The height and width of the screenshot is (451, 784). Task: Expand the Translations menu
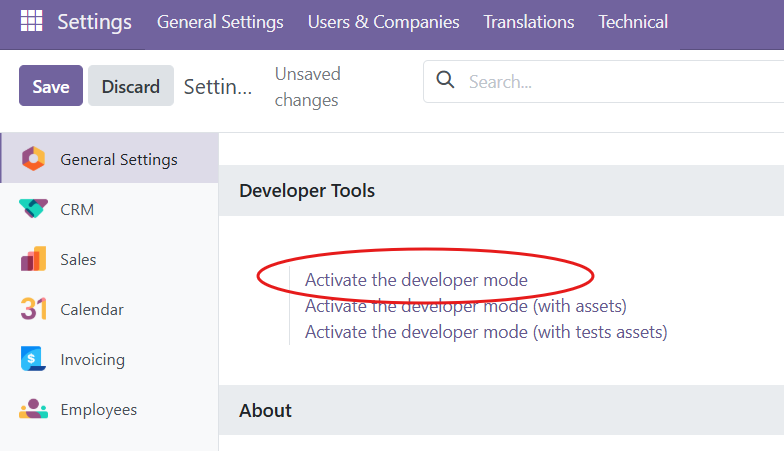[529, 22]
